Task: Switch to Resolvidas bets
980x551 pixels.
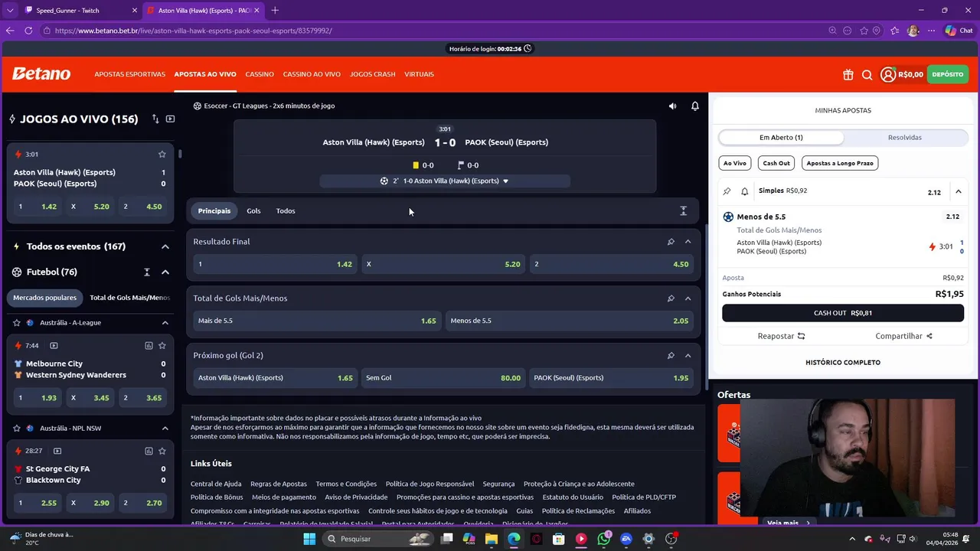Action: (905, 138)
